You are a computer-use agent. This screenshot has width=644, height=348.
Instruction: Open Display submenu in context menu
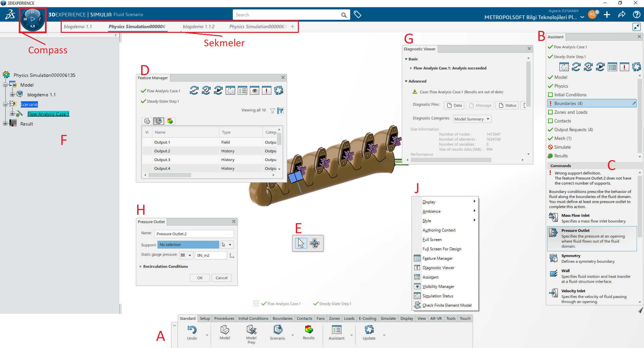[x=445, y=202]
